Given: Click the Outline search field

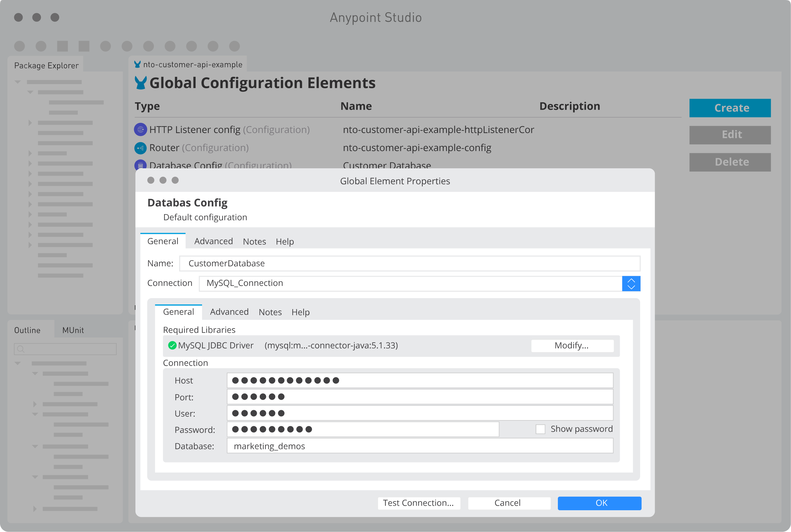Looking at the screenshot, I should 65,349.
